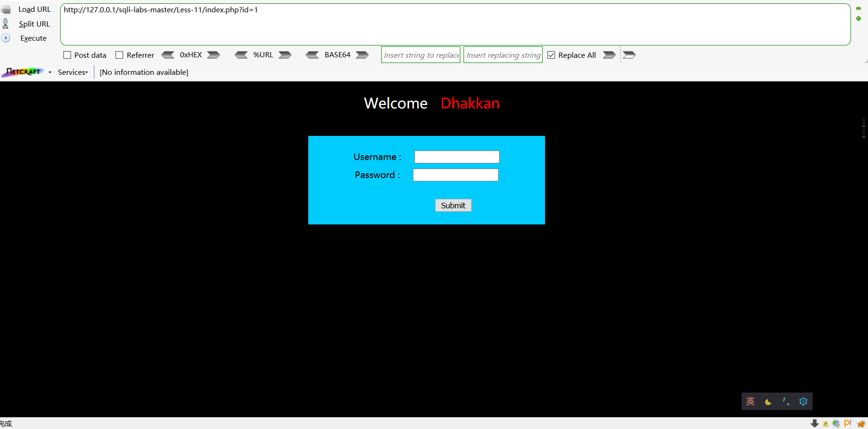
Task: Click the green plus icon beside the URL box
Action: point(859,18)
